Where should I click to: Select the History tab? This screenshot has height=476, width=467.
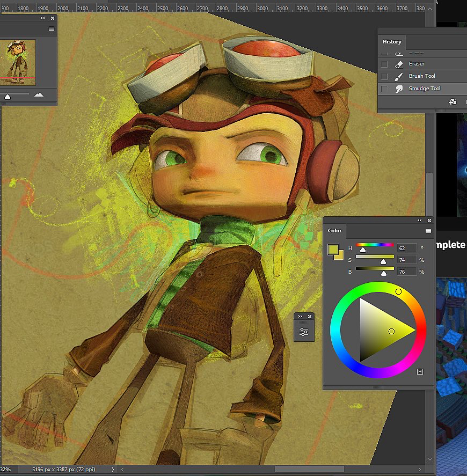(391, 42)
